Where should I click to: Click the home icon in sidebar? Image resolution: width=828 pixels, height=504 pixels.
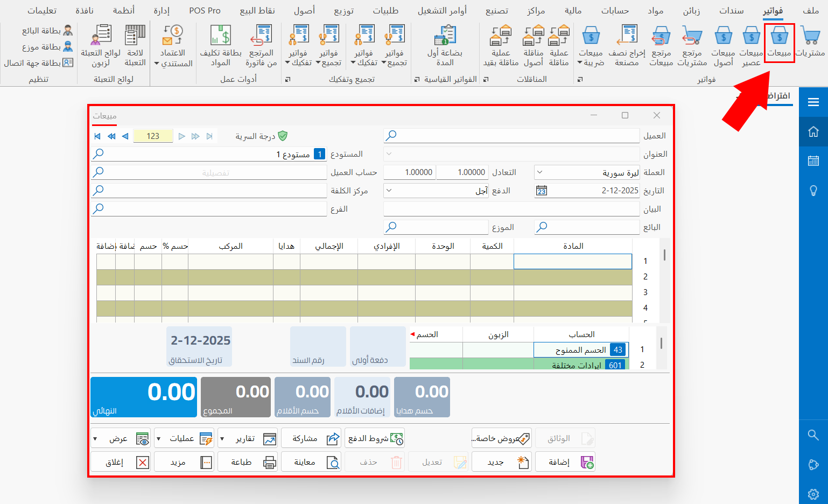click(x=813, y=131)
